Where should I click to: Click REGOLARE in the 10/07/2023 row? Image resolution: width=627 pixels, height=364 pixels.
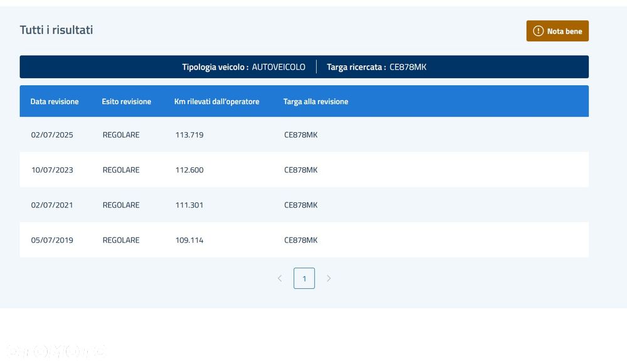121,170
